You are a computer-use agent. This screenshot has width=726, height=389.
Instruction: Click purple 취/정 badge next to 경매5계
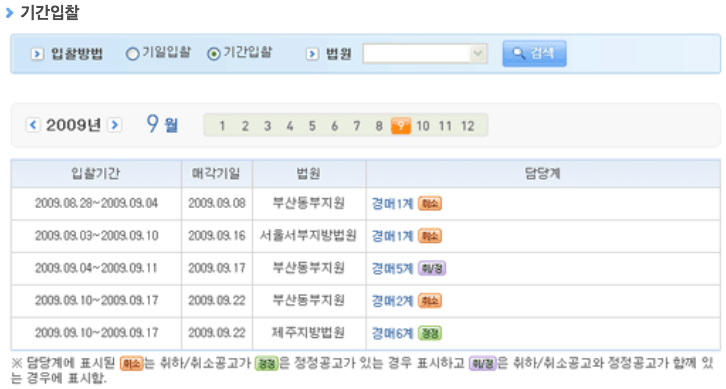point(432,269)
